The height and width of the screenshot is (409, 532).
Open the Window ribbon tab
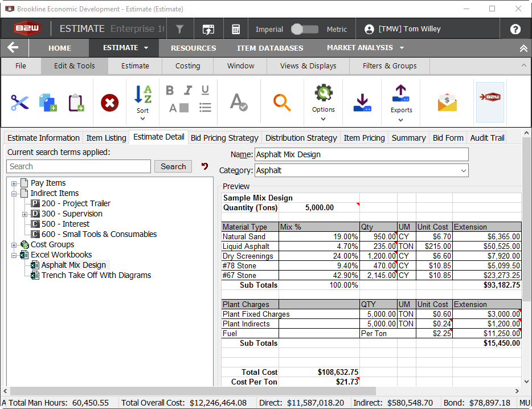point(240,66)
